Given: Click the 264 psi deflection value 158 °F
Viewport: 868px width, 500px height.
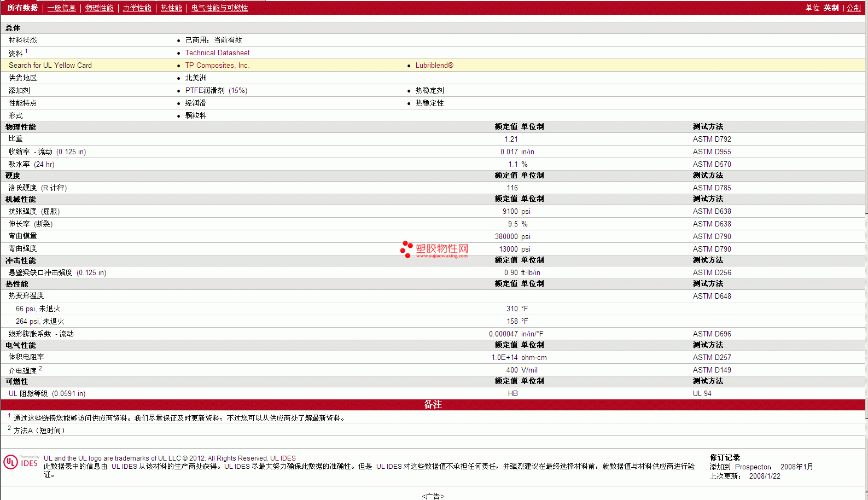Looking at the screenshot, I should 517,321.
